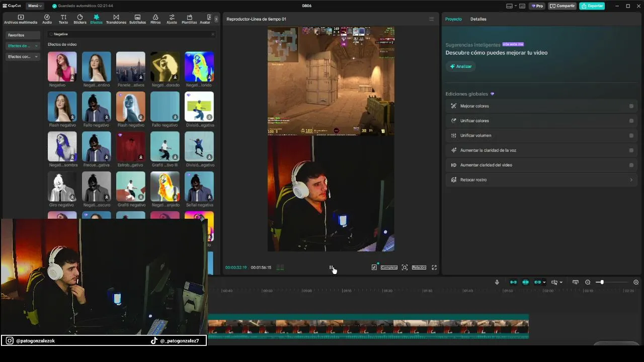Adjust the timeline zoom slider
The width and height of the screenshot is (644, 362).
coord(601,282)
